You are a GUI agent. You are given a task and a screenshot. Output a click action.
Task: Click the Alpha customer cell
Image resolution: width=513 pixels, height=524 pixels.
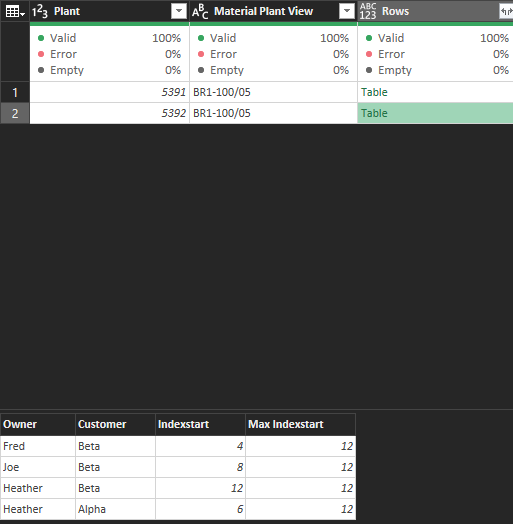(x=115, y=509)
